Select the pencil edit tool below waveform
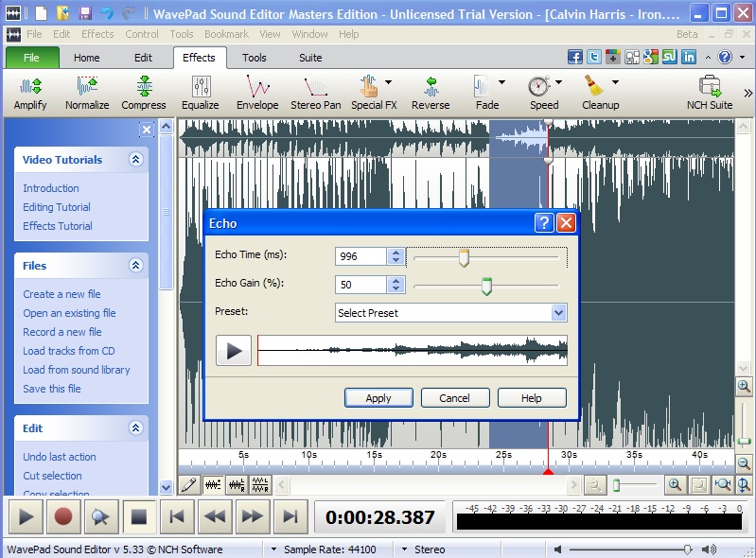Image resolution: width=756 pixels, height=558 pixels. point(189,485)
